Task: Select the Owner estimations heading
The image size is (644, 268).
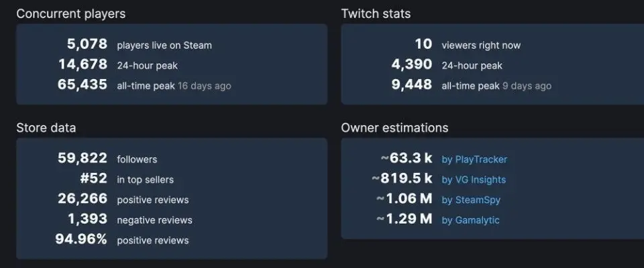Action: coord(394,127)
